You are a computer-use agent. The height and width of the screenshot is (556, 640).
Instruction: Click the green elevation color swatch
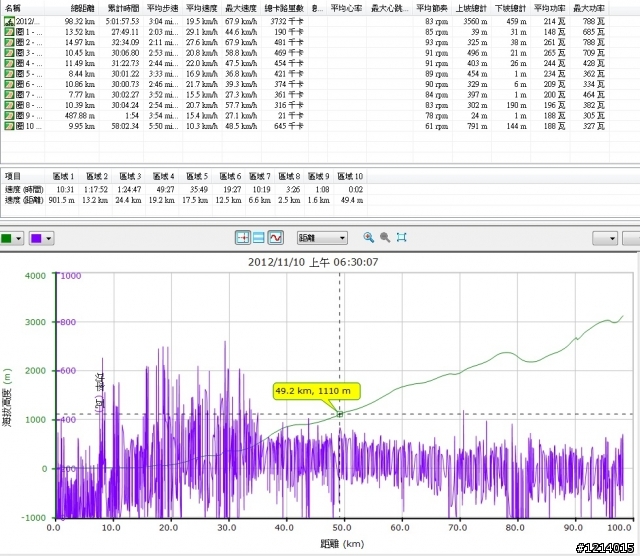[7, 238]
